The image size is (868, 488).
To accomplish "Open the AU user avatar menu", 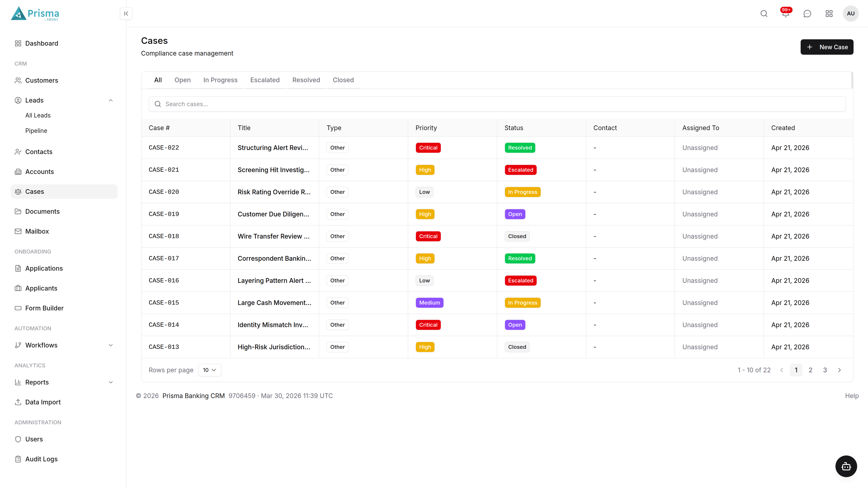I will 850,14.
